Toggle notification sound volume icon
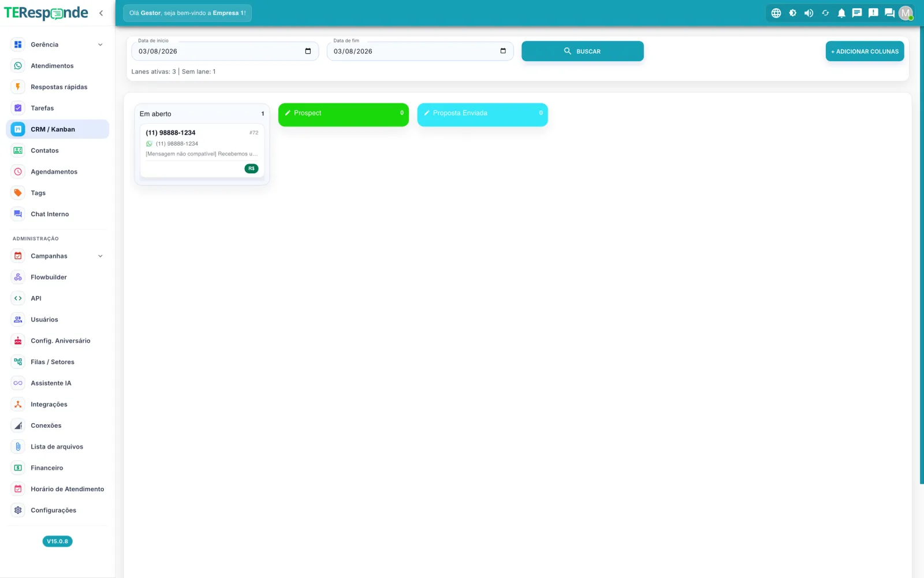Viewport: 924px width, 578px height. click(x=808, y=13)
